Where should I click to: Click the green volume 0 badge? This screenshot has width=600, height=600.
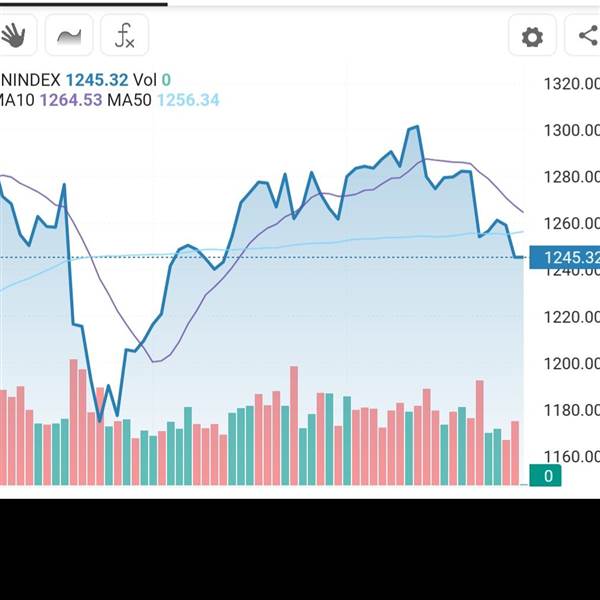click(545, 476)
